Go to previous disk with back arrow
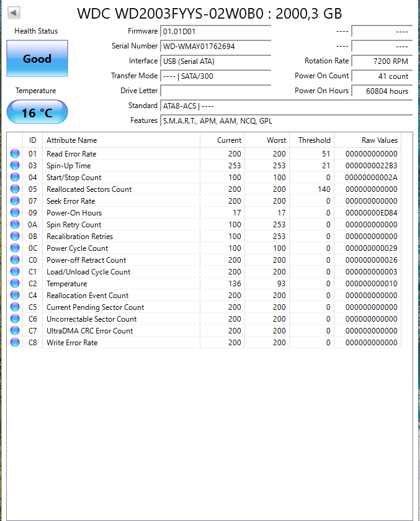This screenshot has width=420, height=521. (x=14, y=13)
